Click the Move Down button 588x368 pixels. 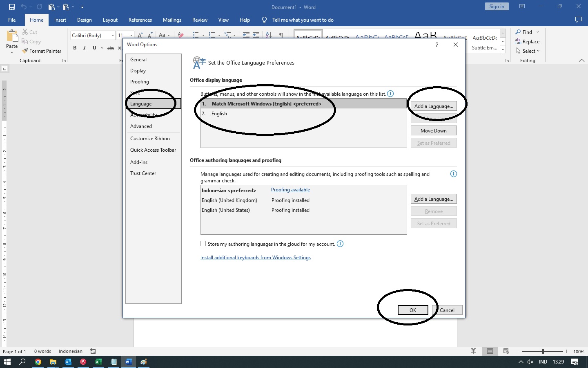[x=434, y=131]
